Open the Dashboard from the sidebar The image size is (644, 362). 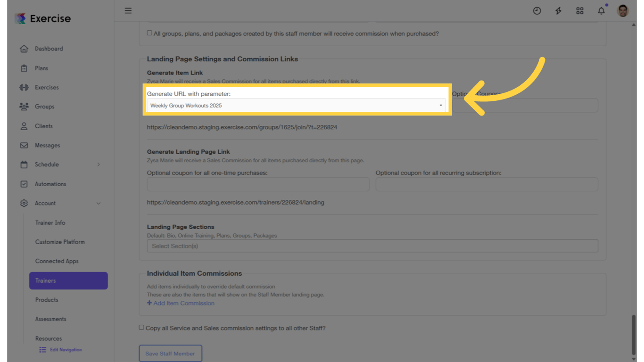tap(49, 49)
